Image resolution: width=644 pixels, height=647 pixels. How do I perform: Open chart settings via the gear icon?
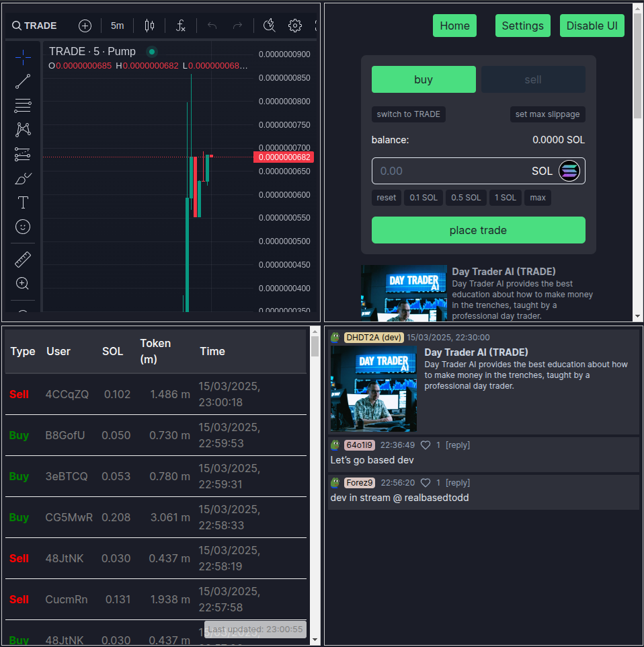[x=294, y=26]
